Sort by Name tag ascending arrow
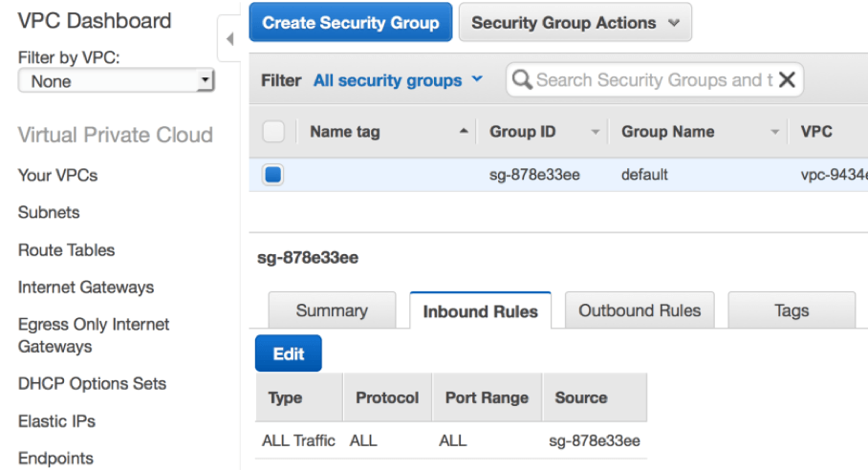Image resolution: width=868 pixels, height=470 pixels. click(x=464, y=131)
